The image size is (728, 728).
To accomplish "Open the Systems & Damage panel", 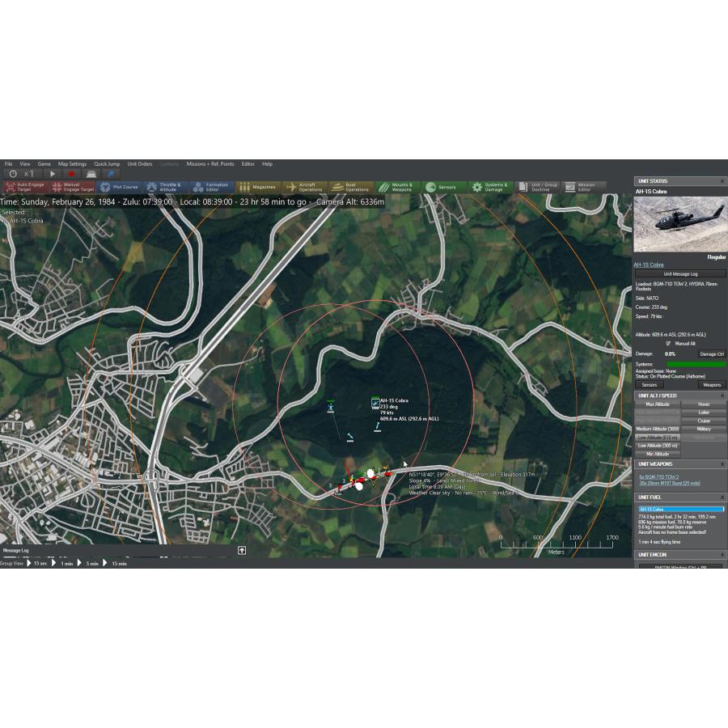I will coord(492,186).
